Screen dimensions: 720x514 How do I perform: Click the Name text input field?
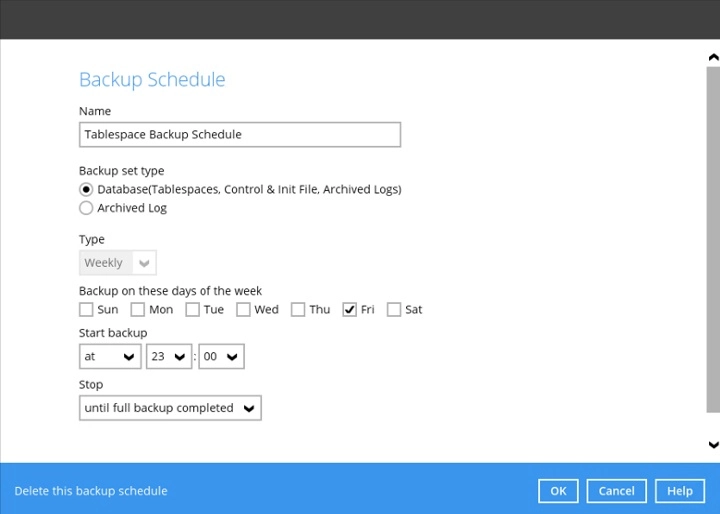click(x=240, y=135)
